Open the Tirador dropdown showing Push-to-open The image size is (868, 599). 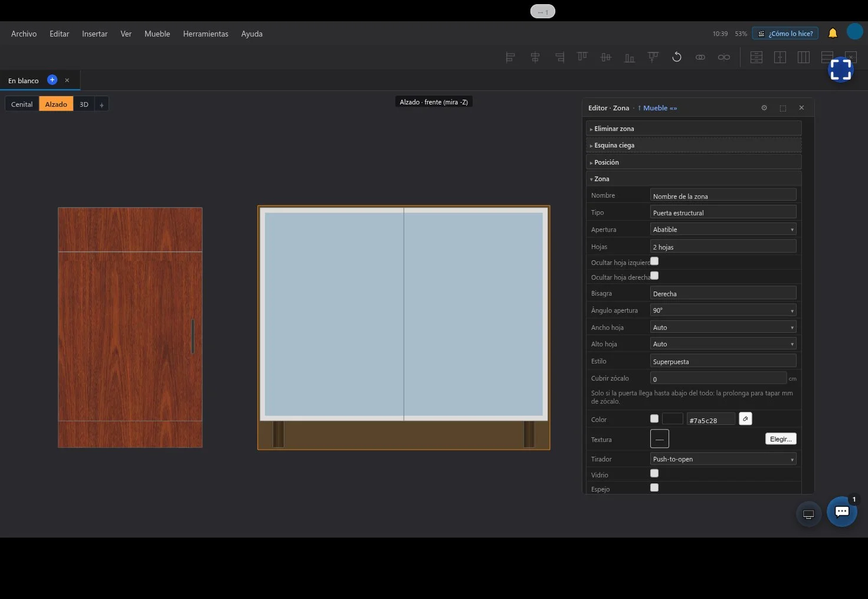(x=723, y=459)
